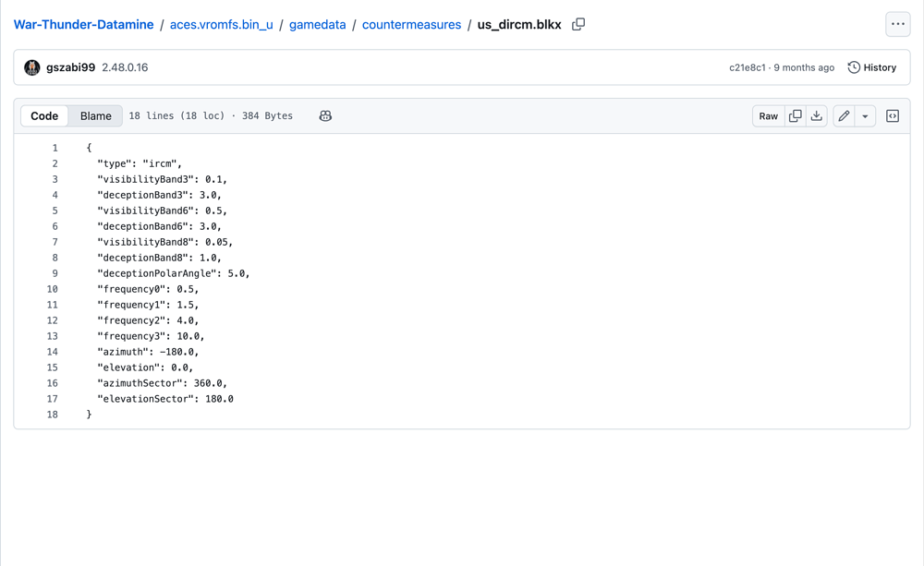The height and width of the screenshot is (566, 924).
Task: View Raw file
Action: (769, 116)
